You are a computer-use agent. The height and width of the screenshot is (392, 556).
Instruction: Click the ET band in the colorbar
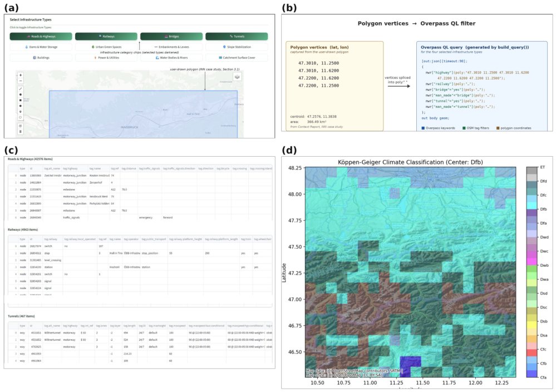(532, 171)
